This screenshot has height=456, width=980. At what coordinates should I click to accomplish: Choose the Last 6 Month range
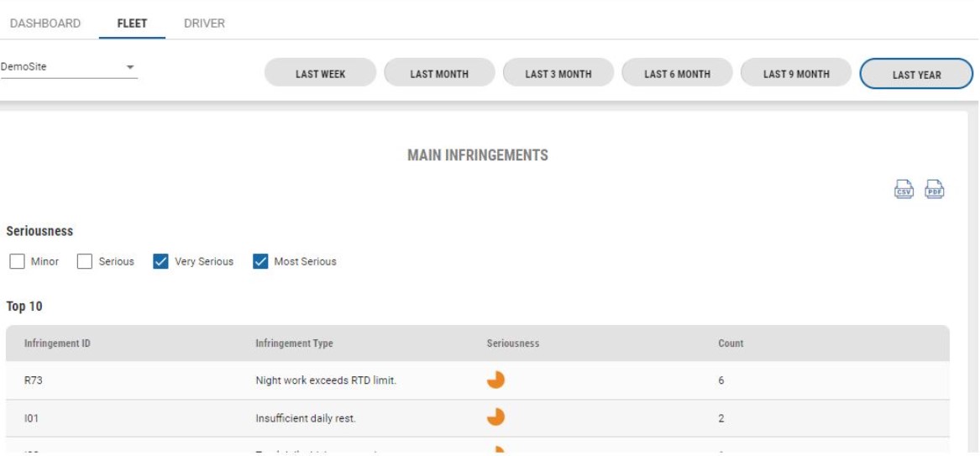click(x=677, y=74)
